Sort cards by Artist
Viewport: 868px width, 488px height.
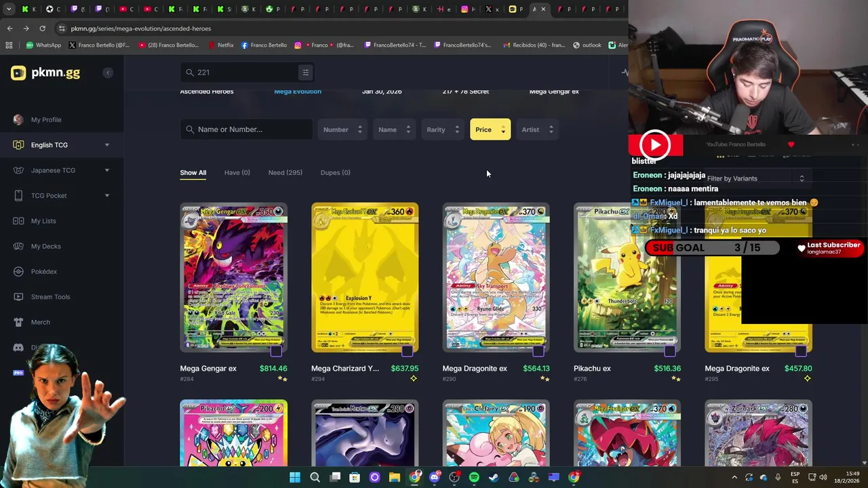click(x=536, y=129)
